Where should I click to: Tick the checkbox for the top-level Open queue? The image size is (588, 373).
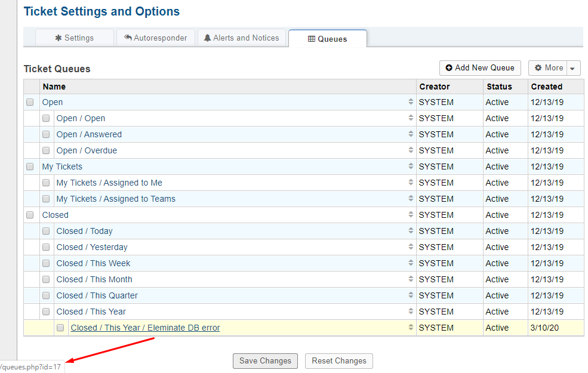tap(30, 102)
